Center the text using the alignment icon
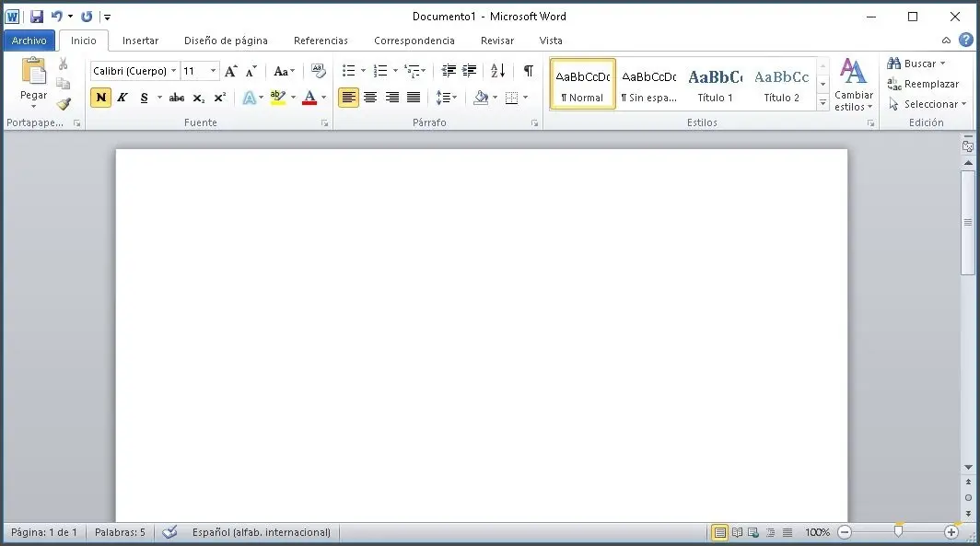Screen dimensions: 980x546 coord(370,98)
